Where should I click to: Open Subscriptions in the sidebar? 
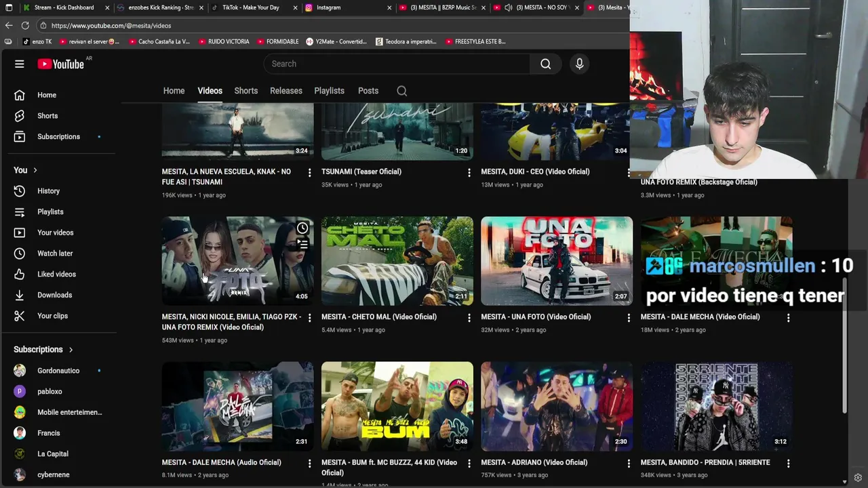(60, 136)
